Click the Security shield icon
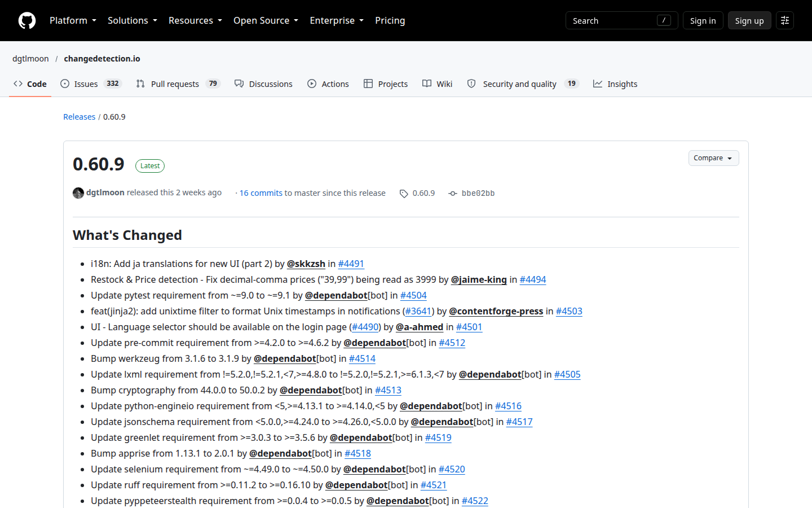Screen dimensions: 812x508 [471, 84]
